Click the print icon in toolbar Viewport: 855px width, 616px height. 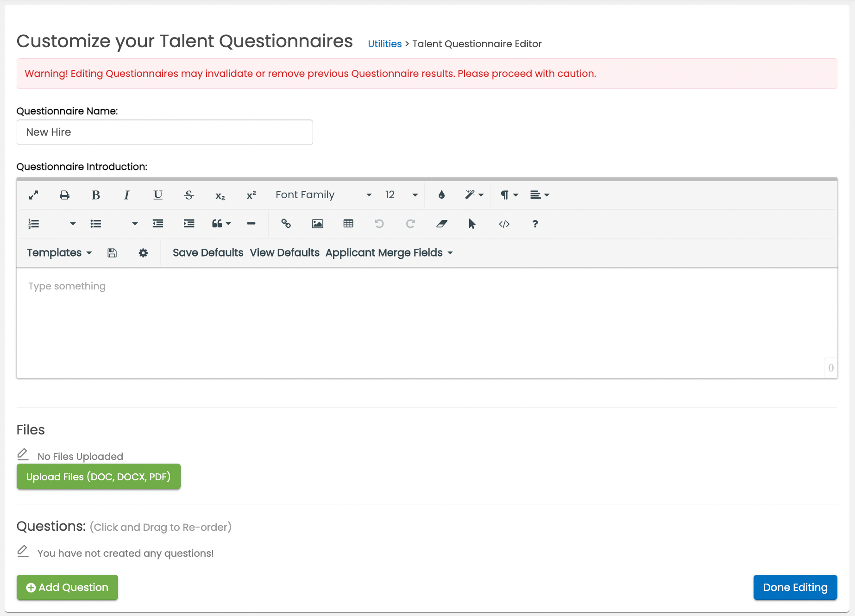coord(64,195)
